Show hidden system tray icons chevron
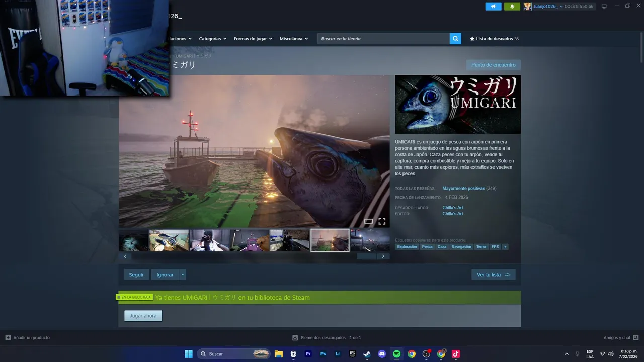This screenshot has height=362, width=644. coord(567,354)
